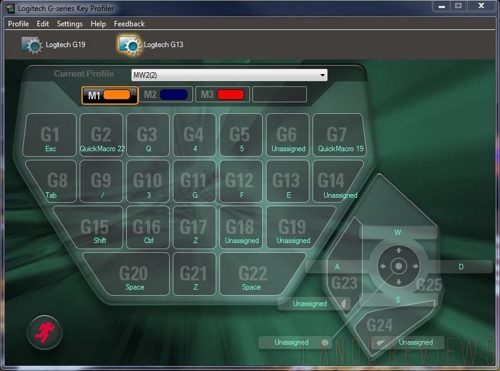500x371 pixels.
Task: Click the G3 key assigned Q
Action: pyautogui.click(x=148, y=135)
